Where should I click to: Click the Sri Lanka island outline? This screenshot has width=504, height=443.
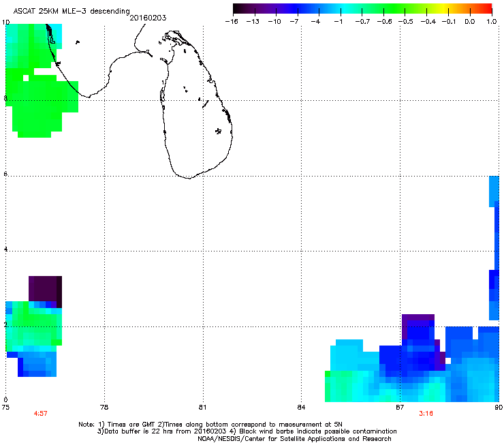pyautogui.click(x=196, y=104)
